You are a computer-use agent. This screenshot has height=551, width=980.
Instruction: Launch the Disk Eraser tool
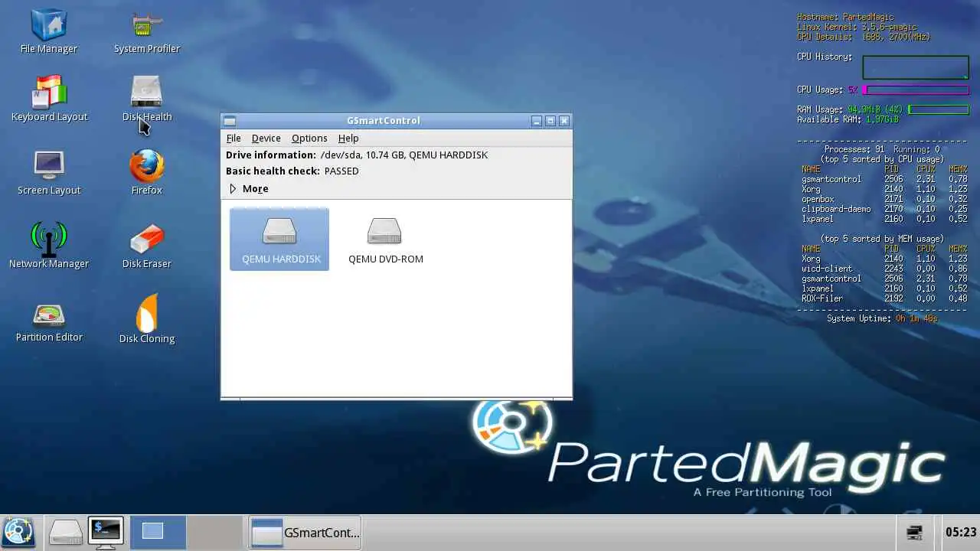coord(146,245)
